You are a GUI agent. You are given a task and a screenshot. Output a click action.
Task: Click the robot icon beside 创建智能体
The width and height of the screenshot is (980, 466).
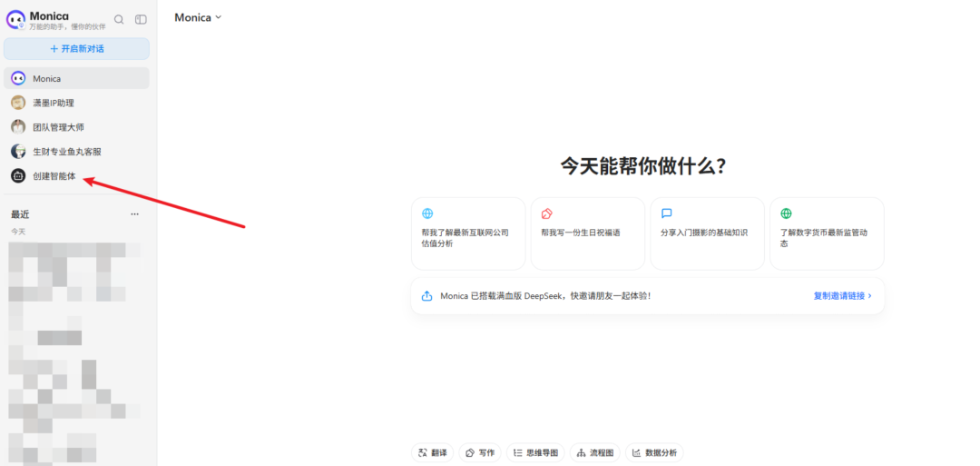point(18,176)
